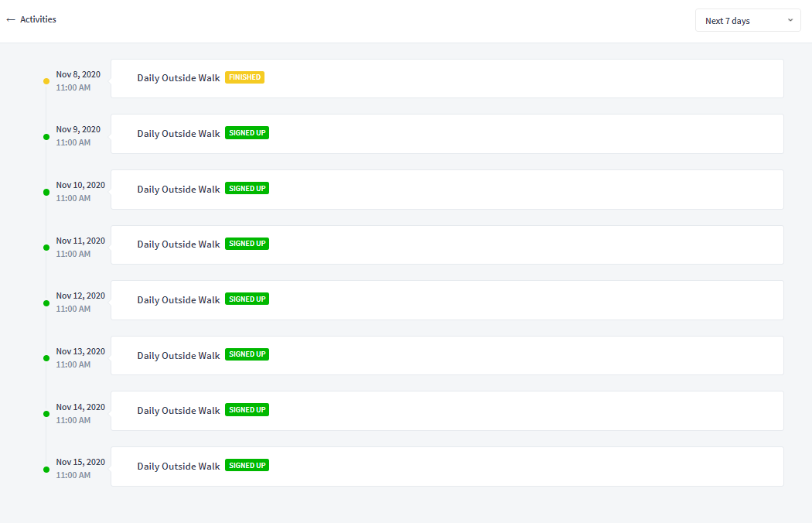Click the SIGNED UP badge for Nov 14
The width and height of the screenshot is (812, 523).
coord(247,409)
